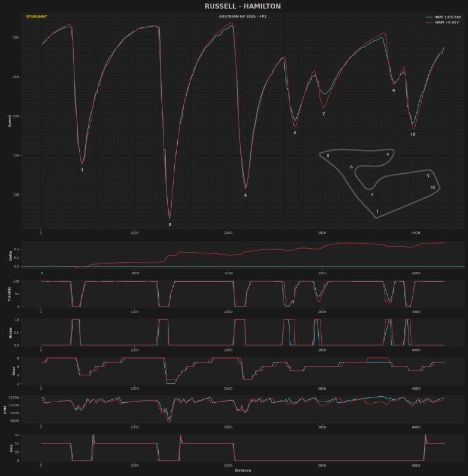Click the '50' tick on the Throttle axis
This screenshot has height=476, width=468.
[x=17, y=294]
